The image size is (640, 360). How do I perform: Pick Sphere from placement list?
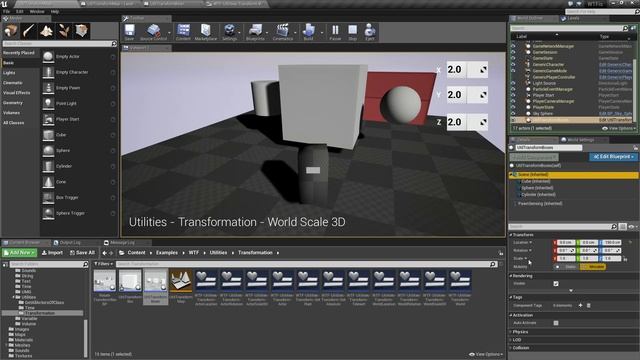coord(79,150)
